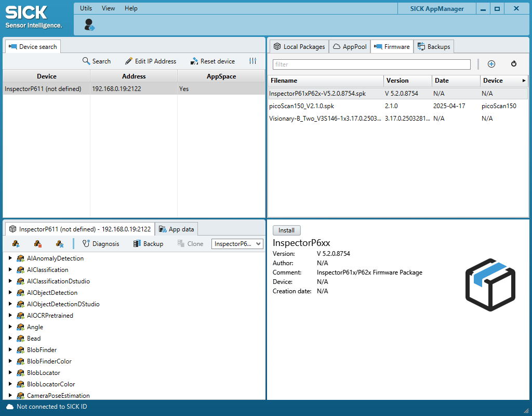
Task: Open the user login panel
Action: click(x=88, y=24)
